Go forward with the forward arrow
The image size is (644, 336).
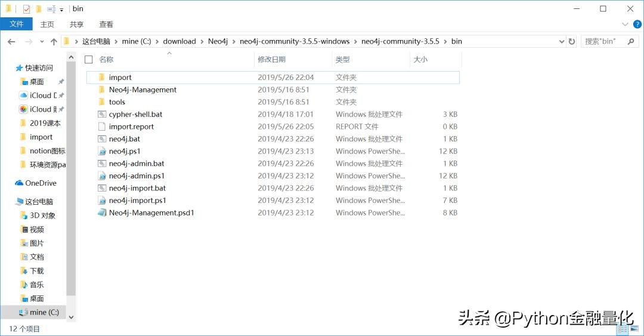pos(29,42)
